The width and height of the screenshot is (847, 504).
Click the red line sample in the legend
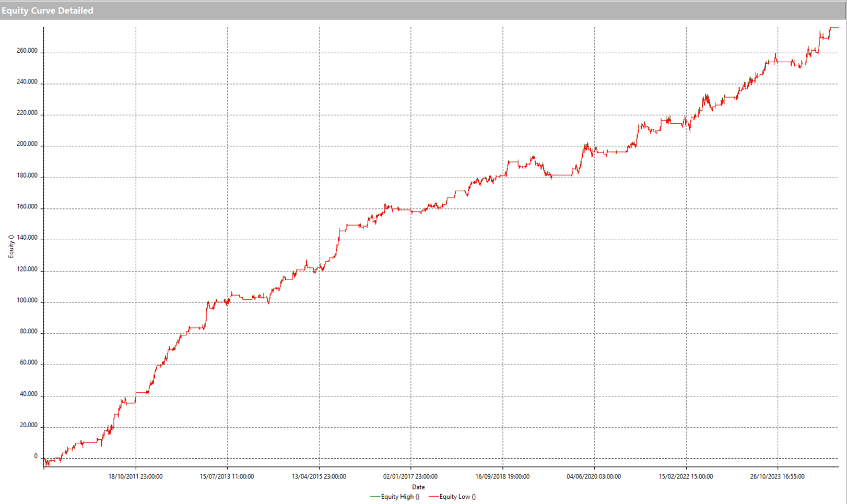434,497
